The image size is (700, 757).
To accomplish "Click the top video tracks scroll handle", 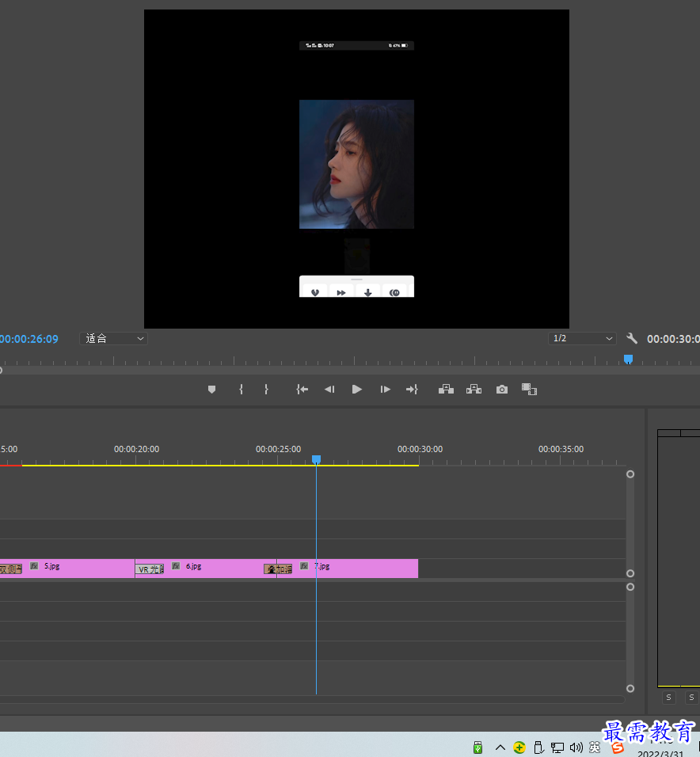I will 630,474.
